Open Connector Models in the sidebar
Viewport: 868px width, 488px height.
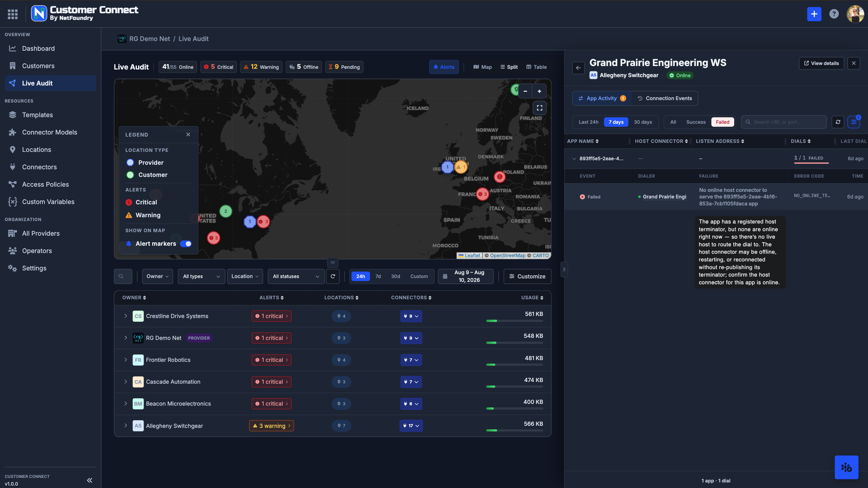(x=50, y=132)
